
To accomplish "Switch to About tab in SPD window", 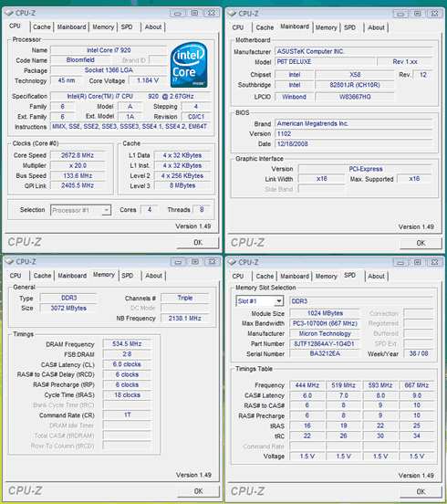I will [377, 277].
